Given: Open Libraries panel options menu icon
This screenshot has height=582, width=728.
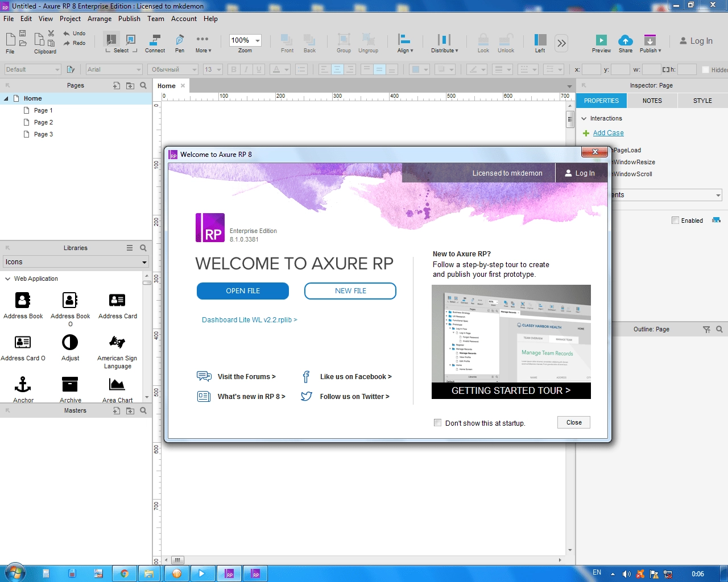Looking at the screenshot, I should pos(130,248).
